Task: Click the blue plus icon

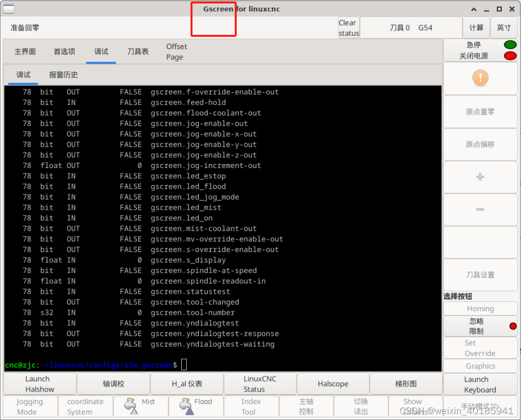Action: point(480,177)
